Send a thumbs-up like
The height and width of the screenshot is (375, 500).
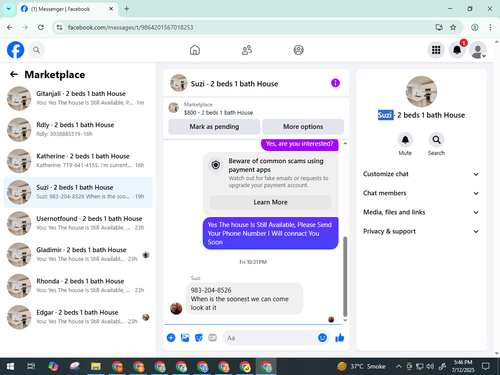pyautogui.click(x=340, y=338)
